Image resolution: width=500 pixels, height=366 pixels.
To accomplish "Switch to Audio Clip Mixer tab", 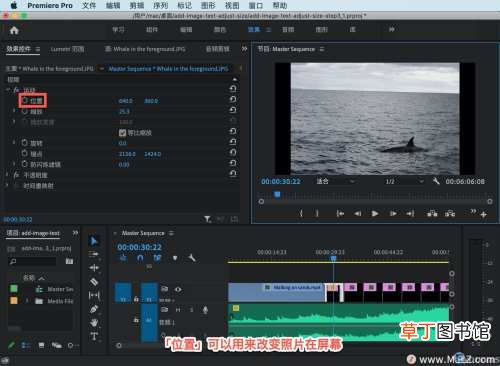I will coord(217,49).
